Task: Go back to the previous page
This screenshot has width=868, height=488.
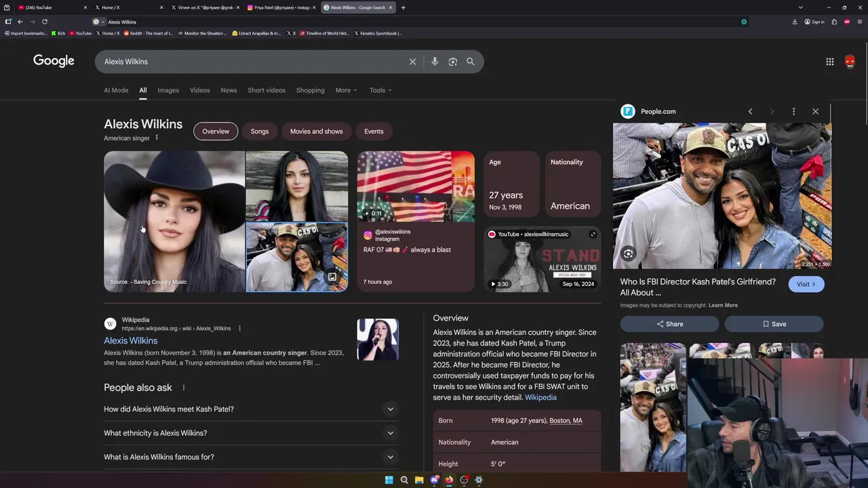Action: pos(20,22)
